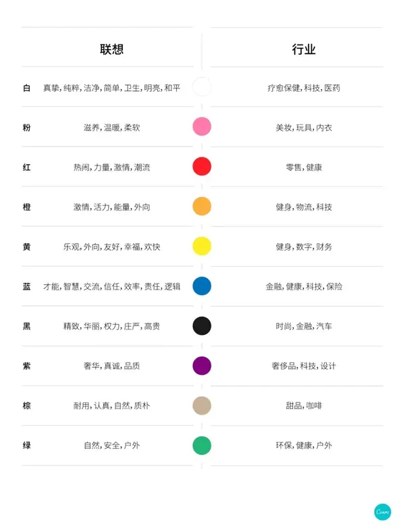
Task: Pick the purple color circle
Action: click(202, 365)
